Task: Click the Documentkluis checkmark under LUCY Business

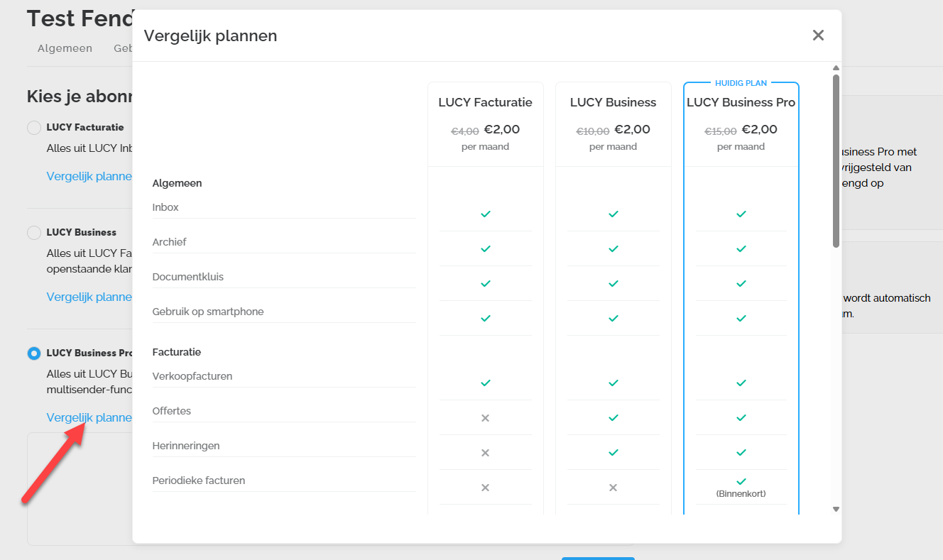Action: (x=614, y=283)
